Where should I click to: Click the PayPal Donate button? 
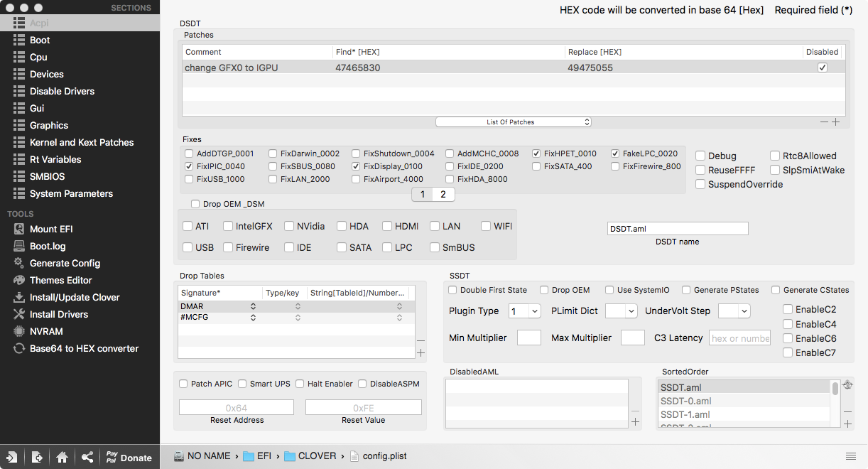click(x=129, y=457)
